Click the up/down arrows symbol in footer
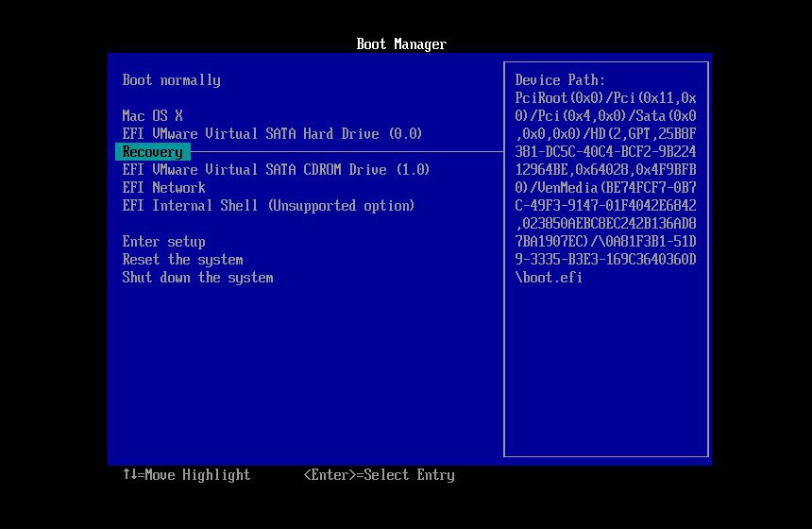This screenshot has width=812, height=529. coord(129,475)
